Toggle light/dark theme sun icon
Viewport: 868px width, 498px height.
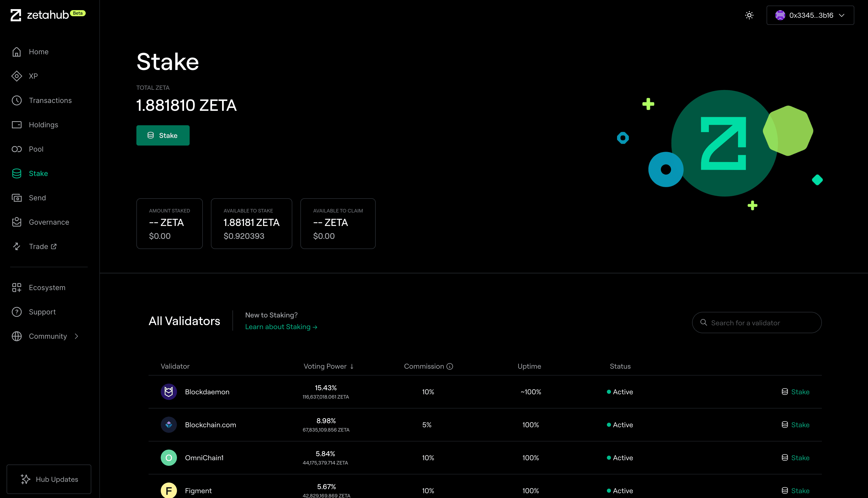pyautogui.click(x=749, y=15)
